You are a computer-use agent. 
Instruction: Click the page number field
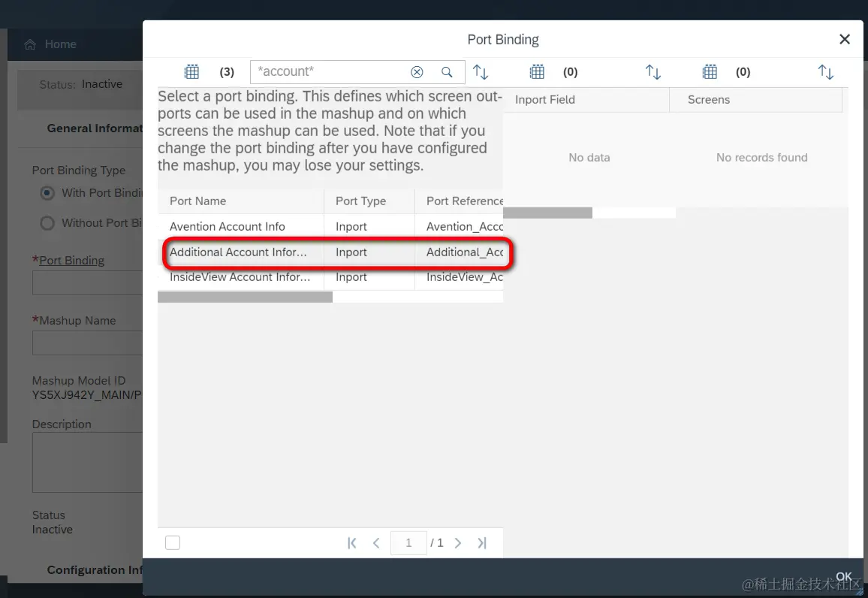[x=408, y=543]
